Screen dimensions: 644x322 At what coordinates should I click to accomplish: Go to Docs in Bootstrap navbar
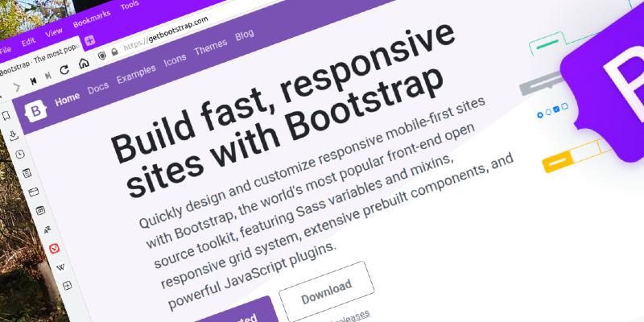97,88
